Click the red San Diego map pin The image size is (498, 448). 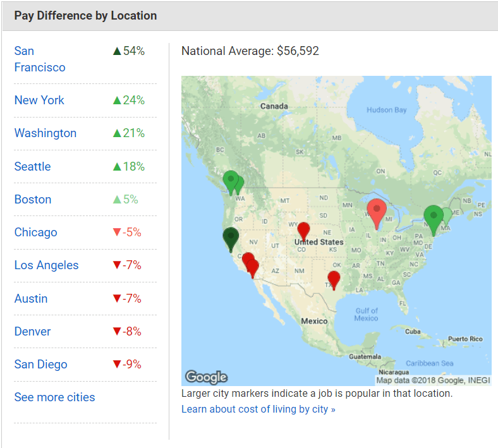[x=253, y=267]
